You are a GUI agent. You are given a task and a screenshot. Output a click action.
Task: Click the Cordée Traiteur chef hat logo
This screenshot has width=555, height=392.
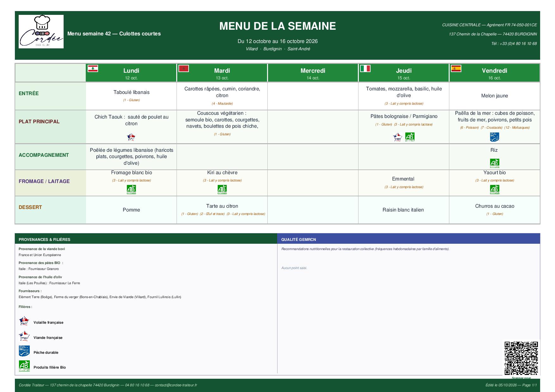pyautogui.click(x=41, y=32)
